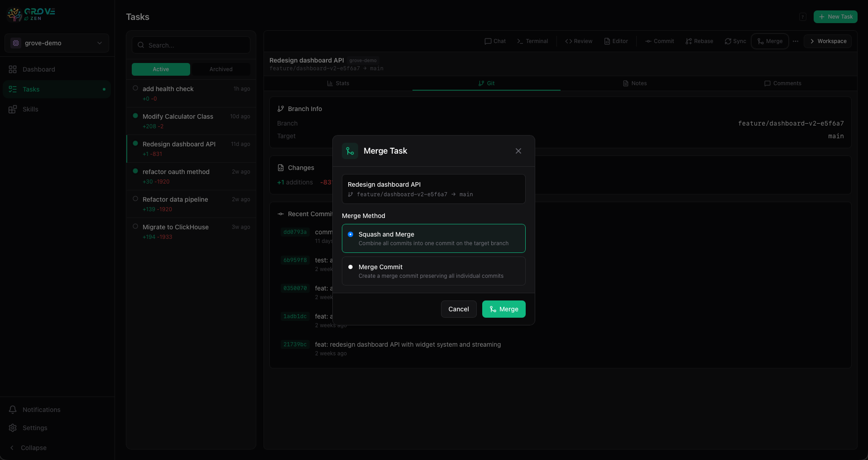Viewport: 868px width, 460px height.
Task: Open the more options ellipsis icon
Action: (796, 41)
